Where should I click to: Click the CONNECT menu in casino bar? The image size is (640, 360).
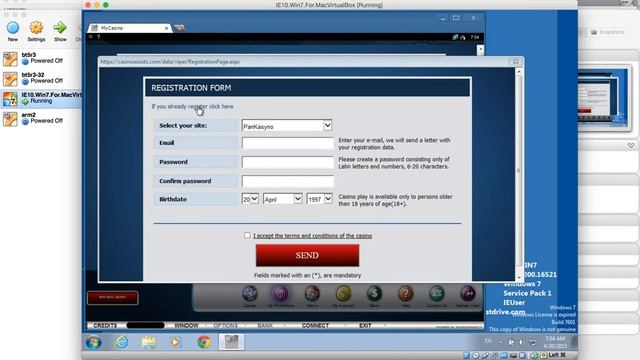(x=315, y=326)
